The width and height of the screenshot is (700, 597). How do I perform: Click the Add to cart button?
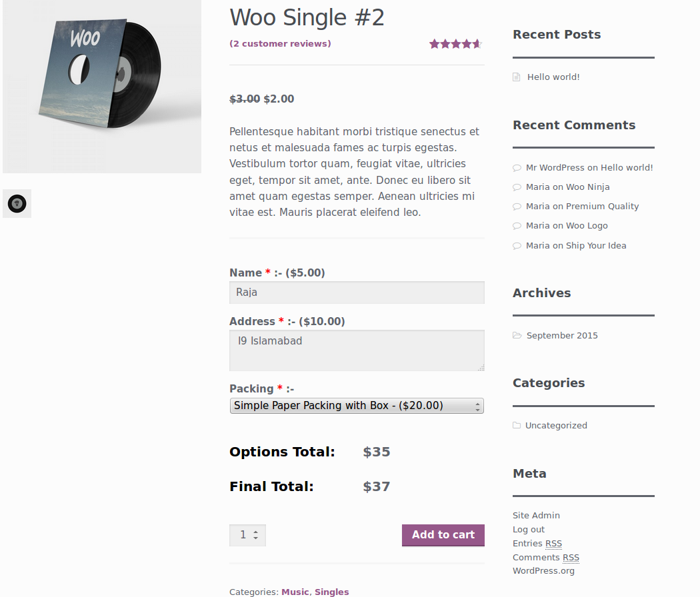tap(443, 535)
